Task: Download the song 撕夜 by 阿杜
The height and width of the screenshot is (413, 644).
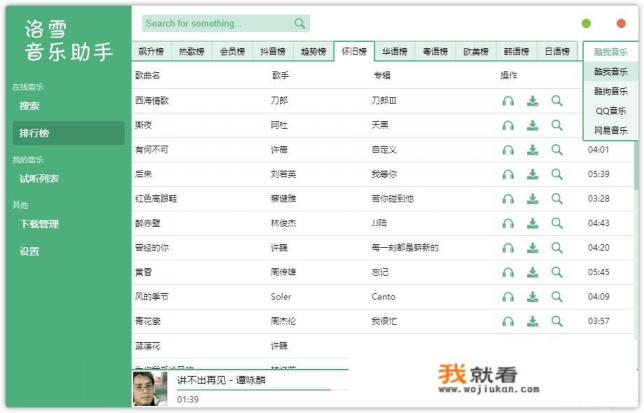Action: pos(533,125)
